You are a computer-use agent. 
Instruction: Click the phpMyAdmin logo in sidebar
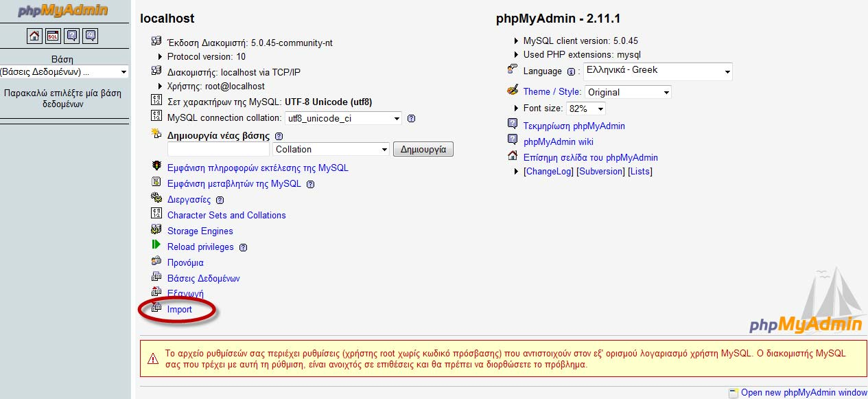[x=63, y=10]
